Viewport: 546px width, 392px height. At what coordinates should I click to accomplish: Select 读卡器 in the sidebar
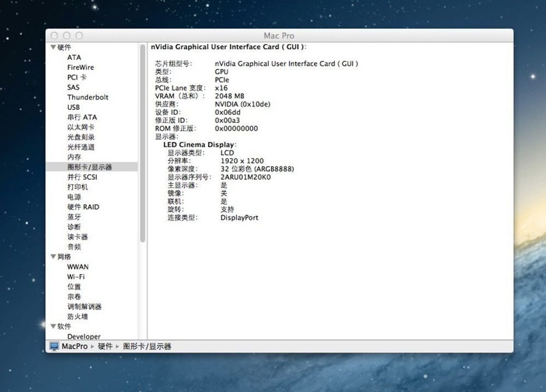coord(78,237)
